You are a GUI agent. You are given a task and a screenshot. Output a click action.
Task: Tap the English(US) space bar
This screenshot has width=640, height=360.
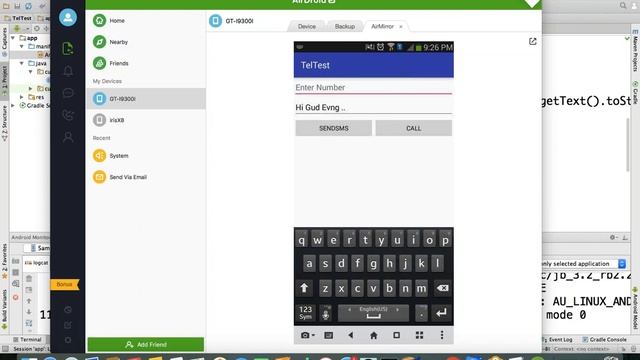tap(373, 313)
